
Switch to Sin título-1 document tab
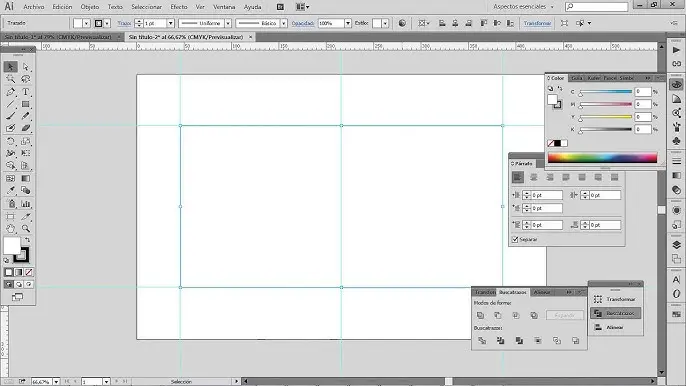pyautogui.click(x=58, y=37)
